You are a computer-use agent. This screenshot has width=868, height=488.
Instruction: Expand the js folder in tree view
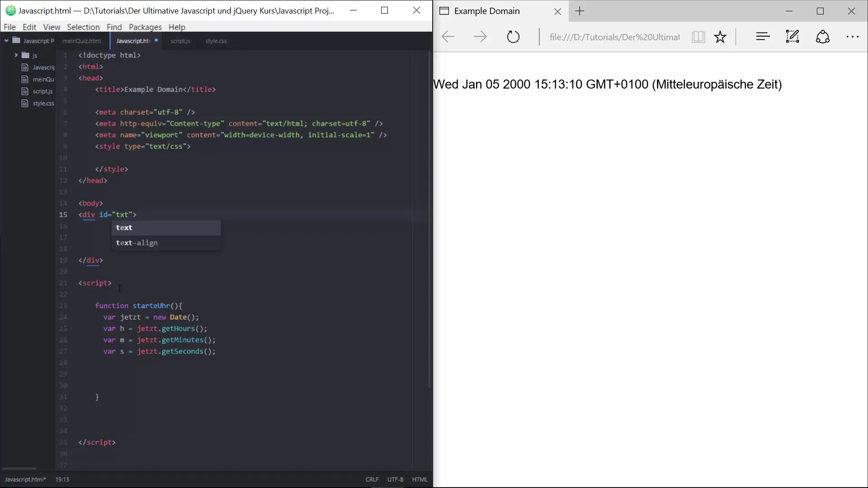(16, 55)
